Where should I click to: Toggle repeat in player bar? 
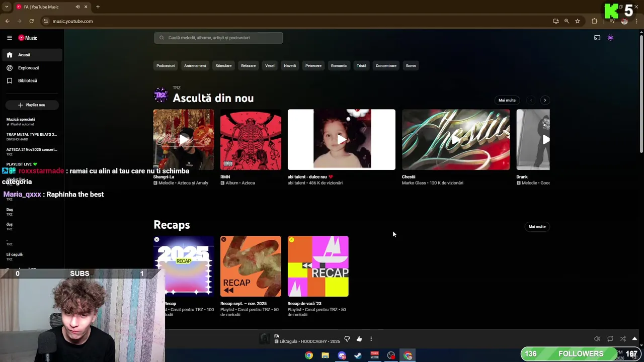(610, 339)
